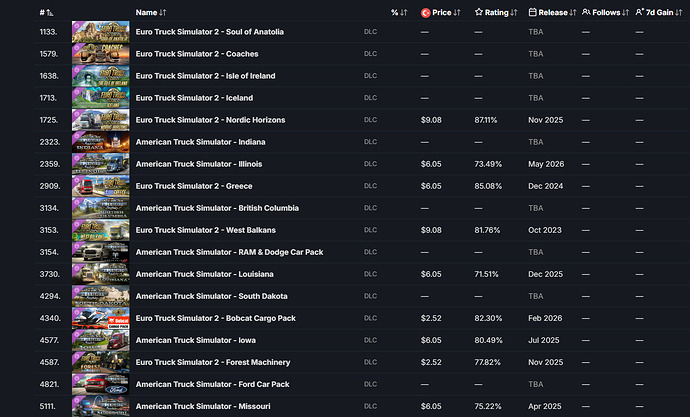Open American Truck Simulator - RAM & Dodge Car Pack

229,252
